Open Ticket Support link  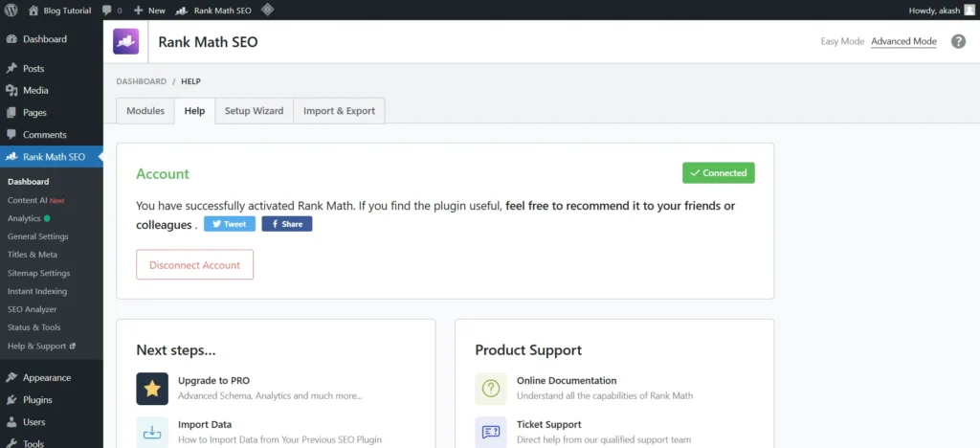[548, 424]
